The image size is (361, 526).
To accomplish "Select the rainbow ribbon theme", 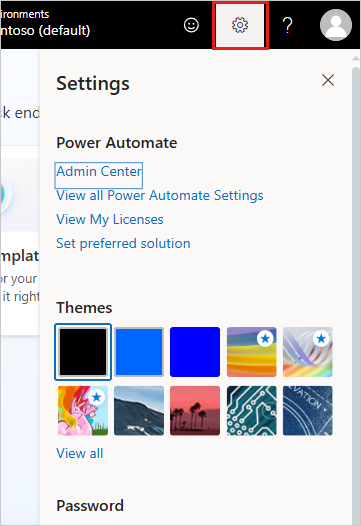I will pos(308,352).
